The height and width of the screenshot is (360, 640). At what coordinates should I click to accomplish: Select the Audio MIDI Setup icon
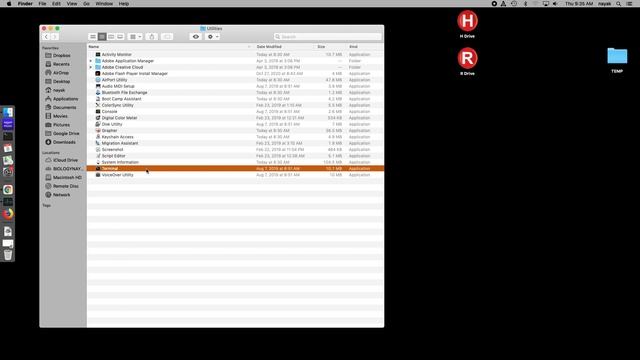[98, 86]
